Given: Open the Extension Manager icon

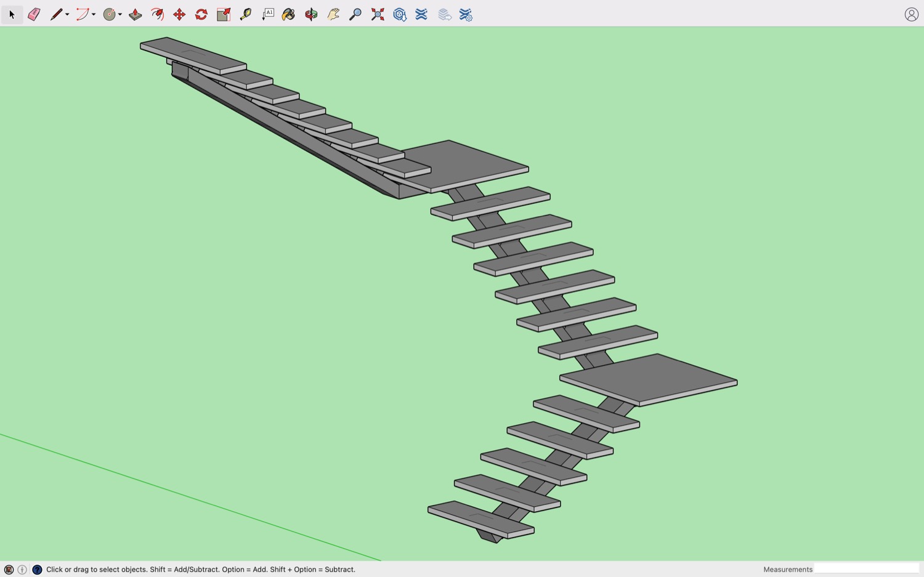Looking at the screenshot, I should [x=466, y=14].
